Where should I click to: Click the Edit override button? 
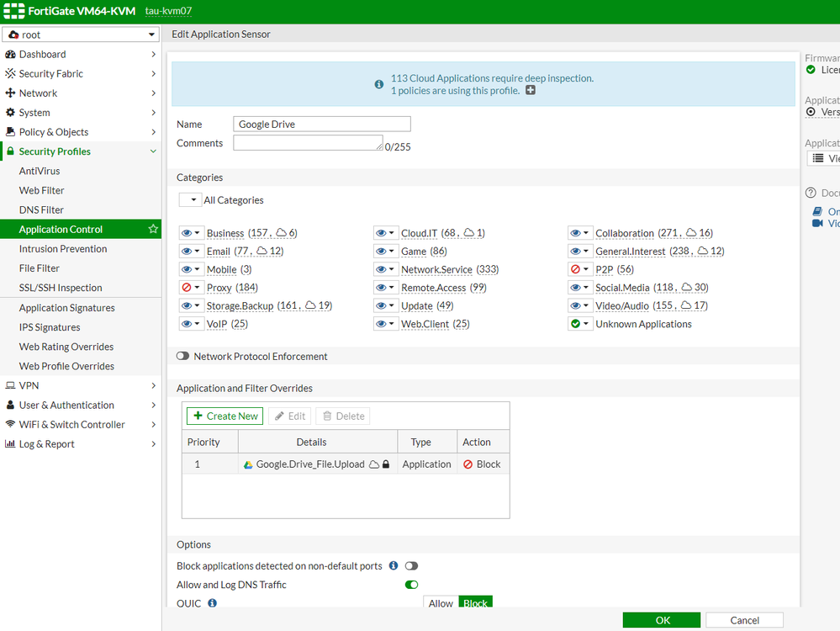coord(290,416)
